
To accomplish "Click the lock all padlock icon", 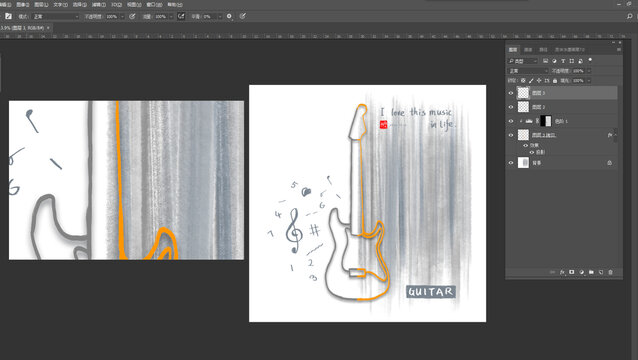I will [x=555, y=81].
